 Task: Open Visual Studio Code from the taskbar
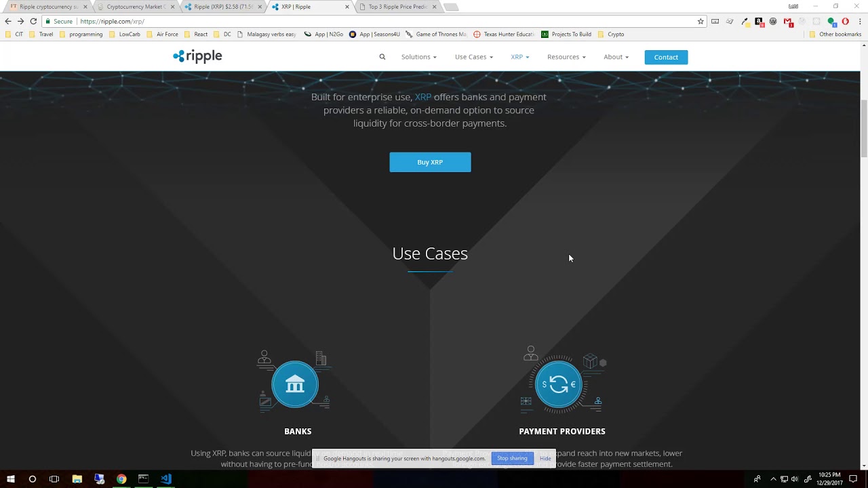166,479
